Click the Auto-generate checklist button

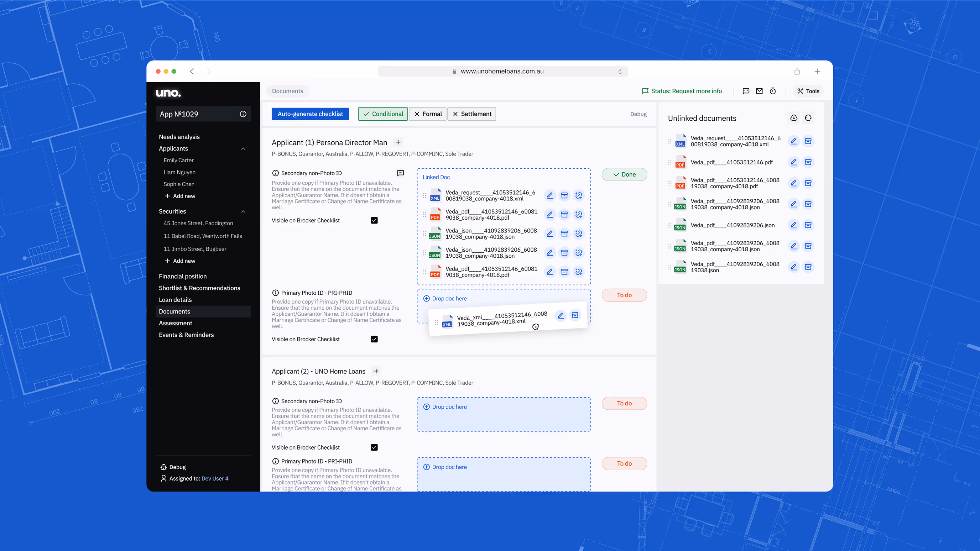click(x=310, y=114)
